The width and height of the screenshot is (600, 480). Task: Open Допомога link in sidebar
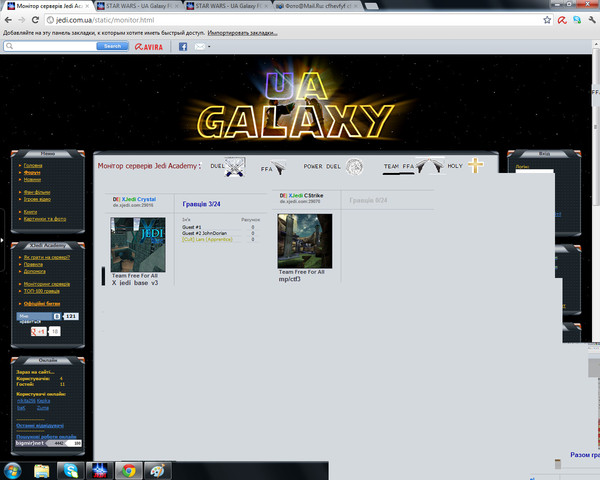coord(35,271)
